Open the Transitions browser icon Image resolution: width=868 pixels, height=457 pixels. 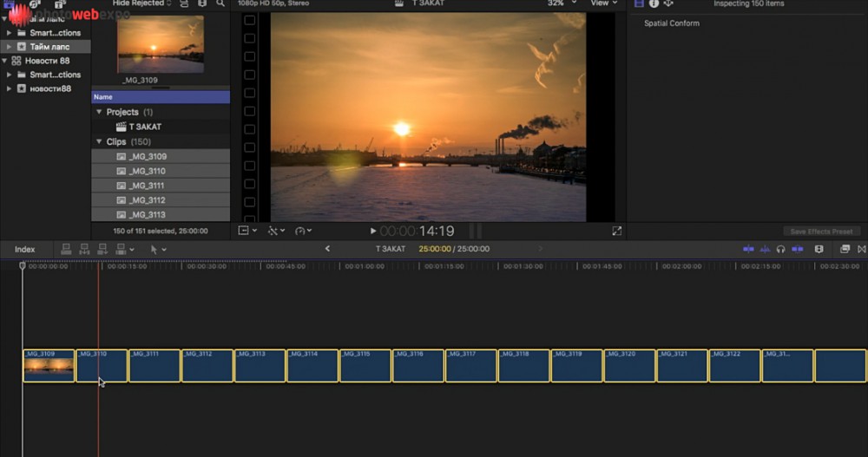[x=861, y=250]
